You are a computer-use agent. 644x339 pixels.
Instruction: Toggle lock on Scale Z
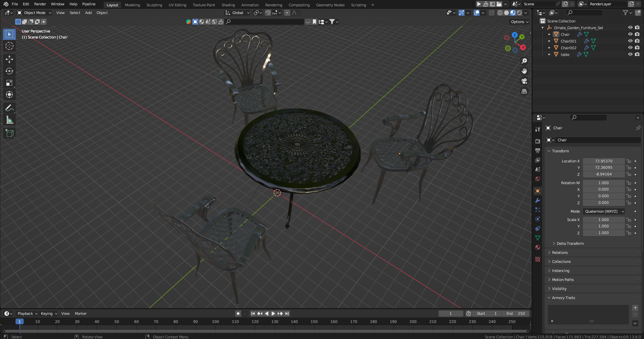click(629, 233)
